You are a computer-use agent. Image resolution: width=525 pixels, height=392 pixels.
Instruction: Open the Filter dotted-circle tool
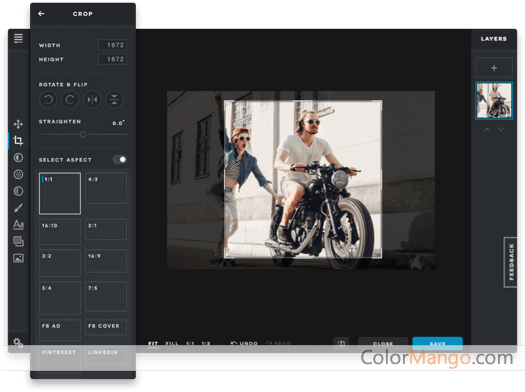click(x=18, y=174)
